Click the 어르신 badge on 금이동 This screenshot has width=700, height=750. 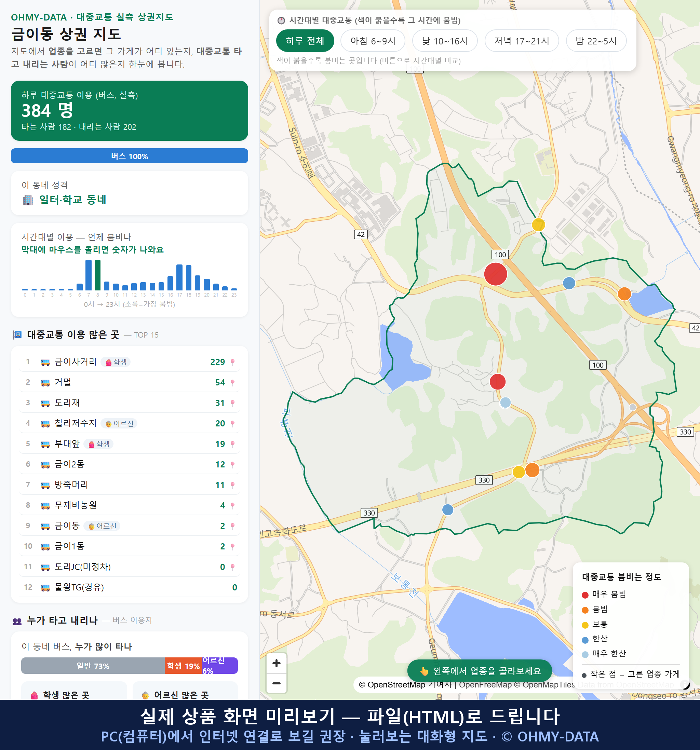tap(102, 526)
